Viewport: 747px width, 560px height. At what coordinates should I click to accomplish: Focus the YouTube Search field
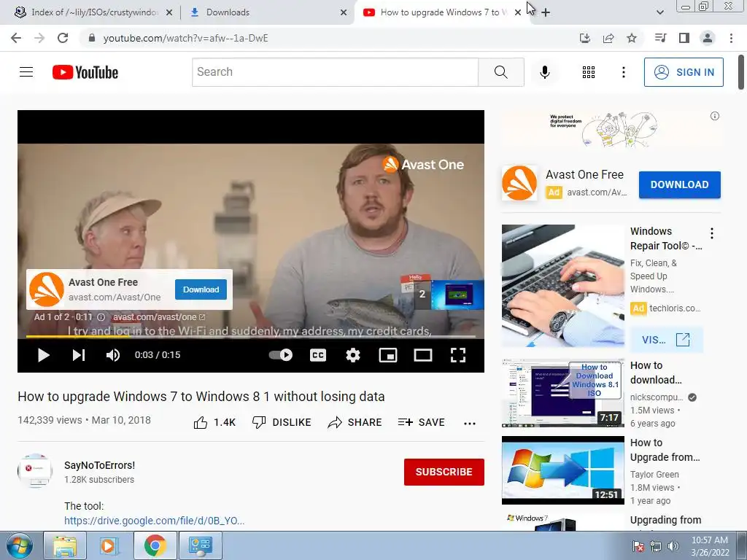pyautogui.click(x=335, y=72)
